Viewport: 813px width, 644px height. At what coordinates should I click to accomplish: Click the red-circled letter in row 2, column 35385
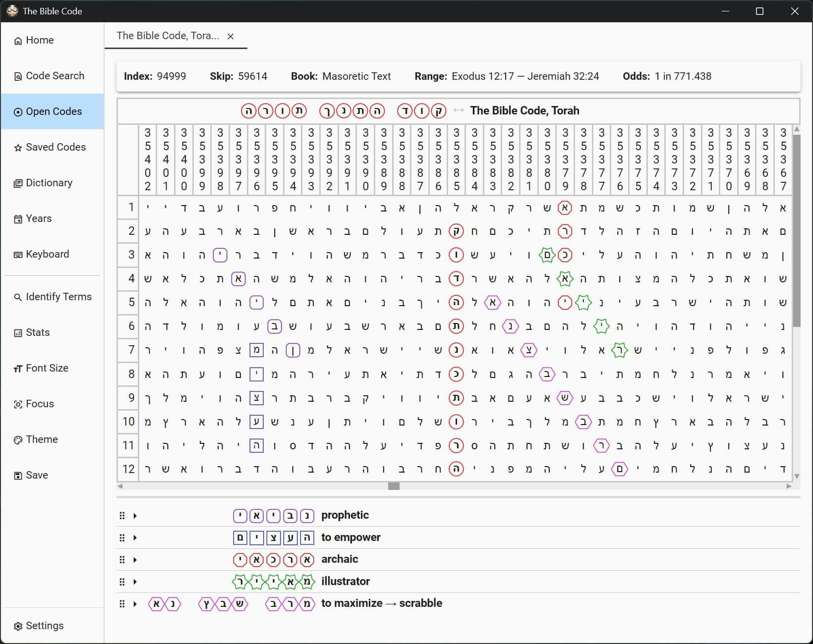[456, 231]
